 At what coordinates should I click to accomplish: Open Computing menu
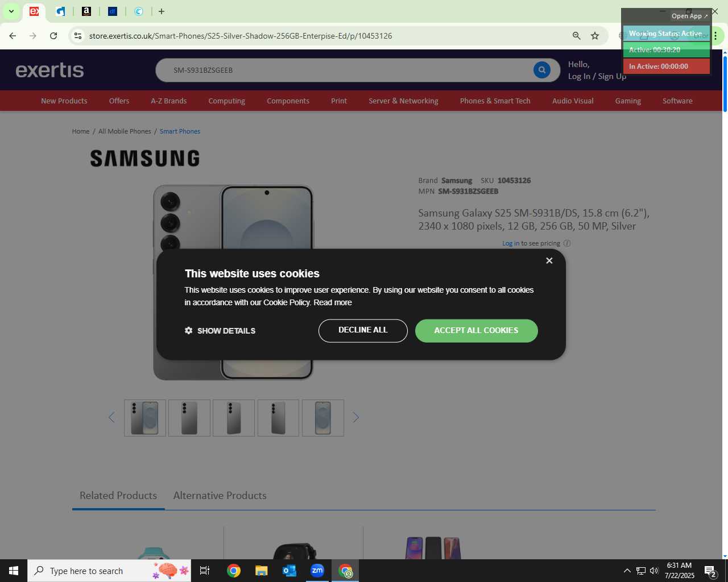[x=226, y=101]
